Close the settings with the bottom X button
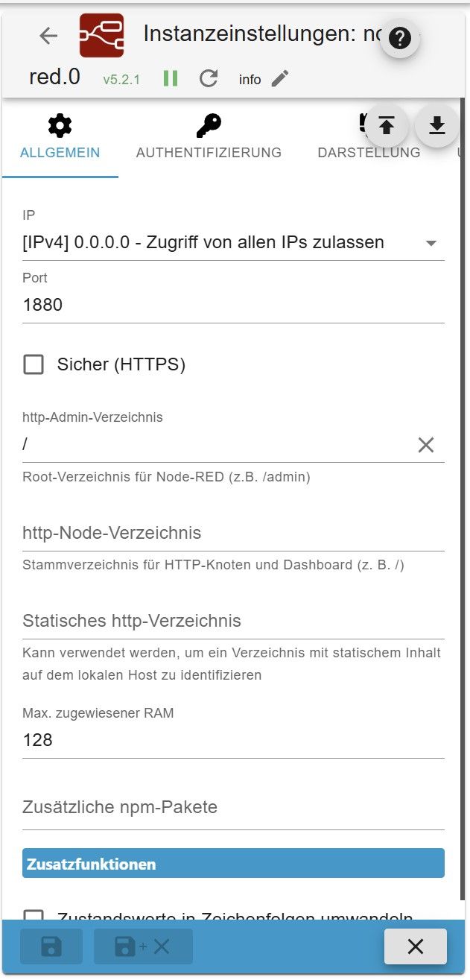Viewport: 470px width, 980px height. click(415, 946)
